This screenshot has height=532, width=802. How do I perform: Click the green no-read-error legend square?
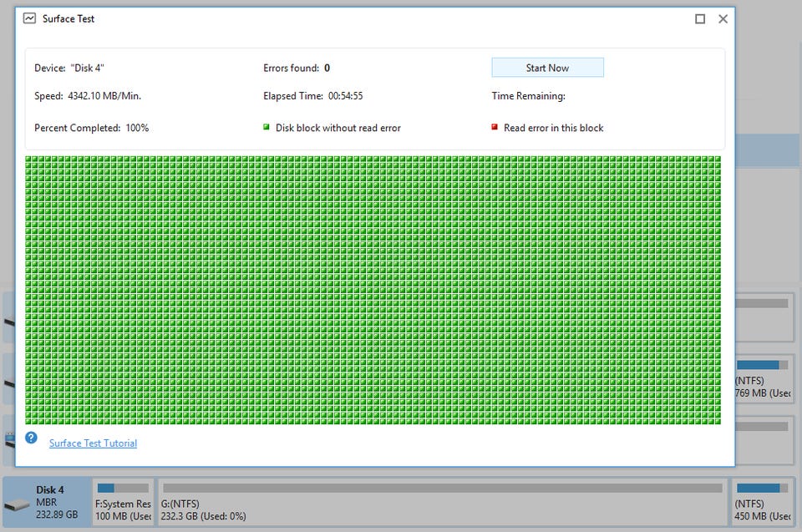[x=266, y=127]
